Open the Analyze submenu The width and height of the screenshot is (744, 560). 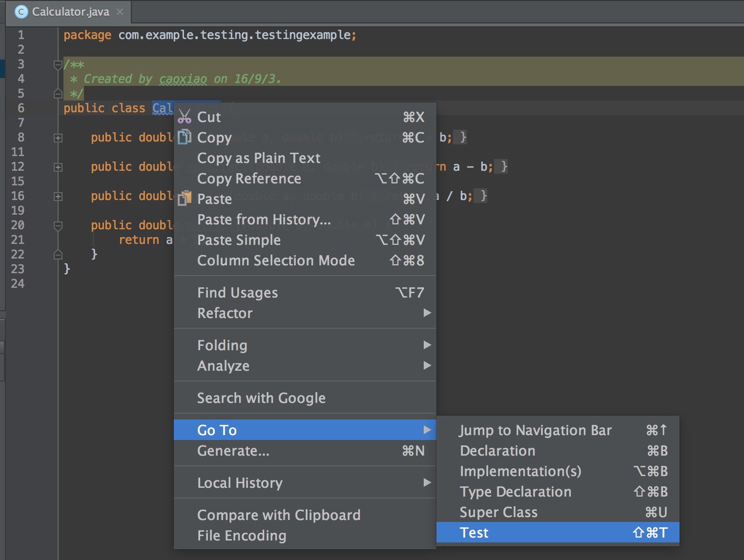[305, 366]
